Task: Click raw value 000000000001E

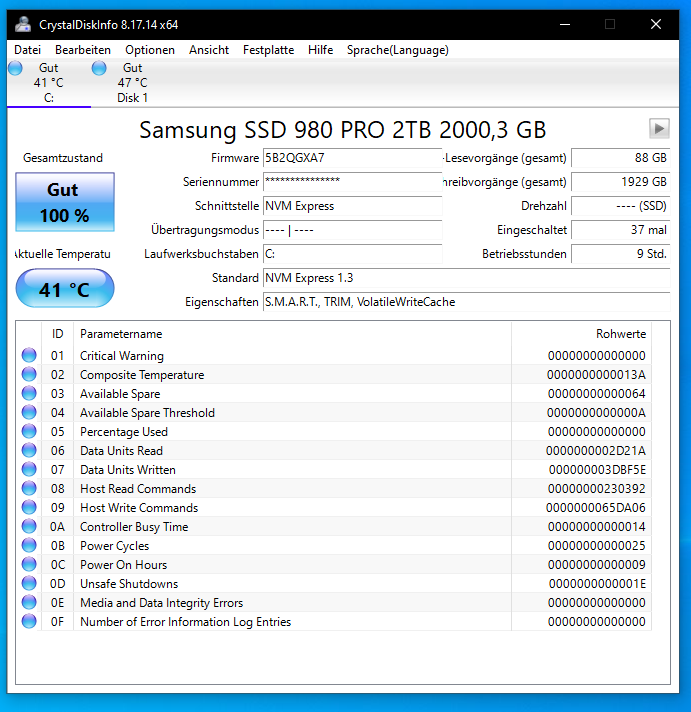Action: pyautogui.click(x=597, y=583)
